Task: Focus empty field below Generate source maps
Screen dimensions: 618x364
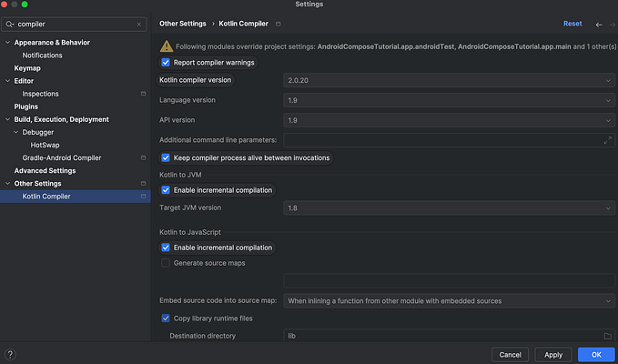Action: click(x=449, y=281)
